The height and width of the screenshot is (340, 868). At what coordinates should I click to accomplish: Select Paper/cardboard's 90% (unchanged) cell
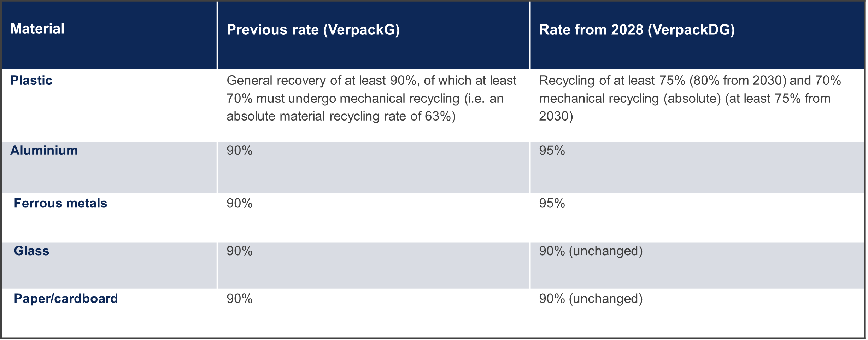[x=591, y=299]
